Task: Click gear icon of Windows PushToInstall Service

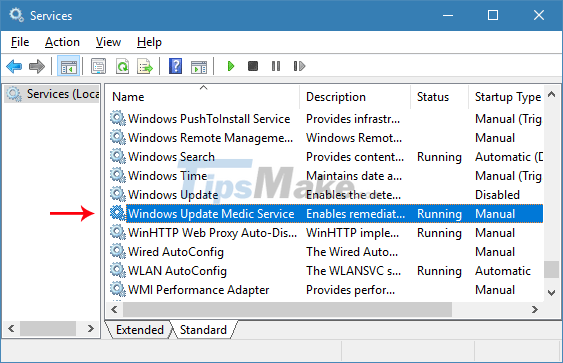Action: [117, 118]
